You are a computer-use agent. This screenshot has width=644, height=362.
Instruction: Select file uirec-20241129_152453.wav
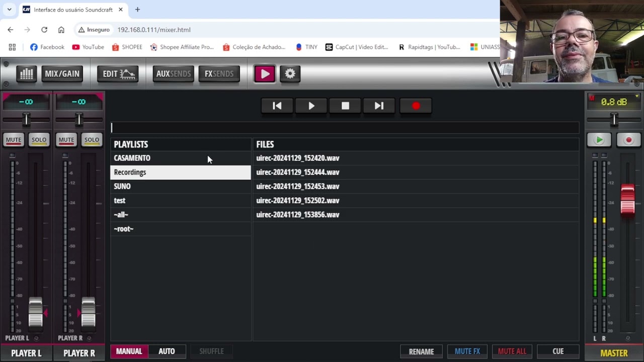click(416, 186)
